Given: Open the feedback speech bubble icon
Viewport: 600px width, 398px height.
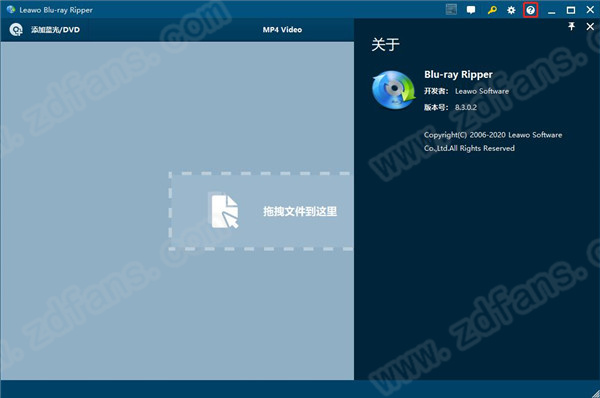Looking at the screenshot, I should point(471,10).
